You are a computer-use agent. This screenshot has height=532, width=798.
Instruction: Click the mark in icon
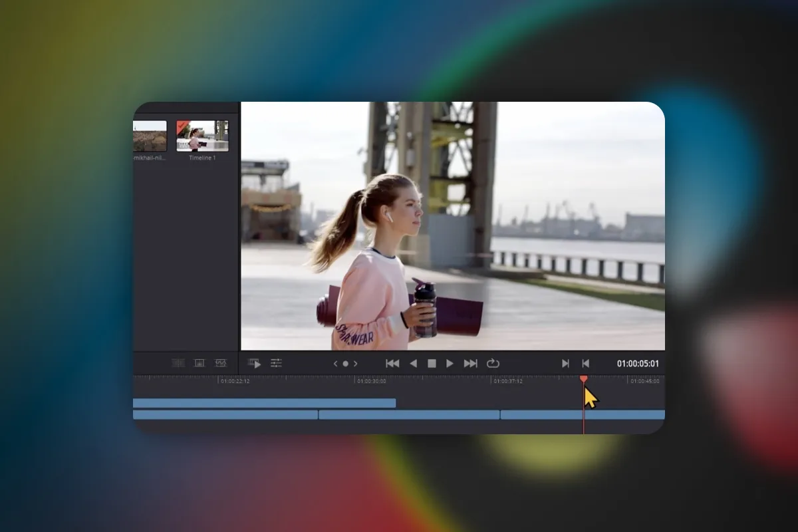pos(565,363)
